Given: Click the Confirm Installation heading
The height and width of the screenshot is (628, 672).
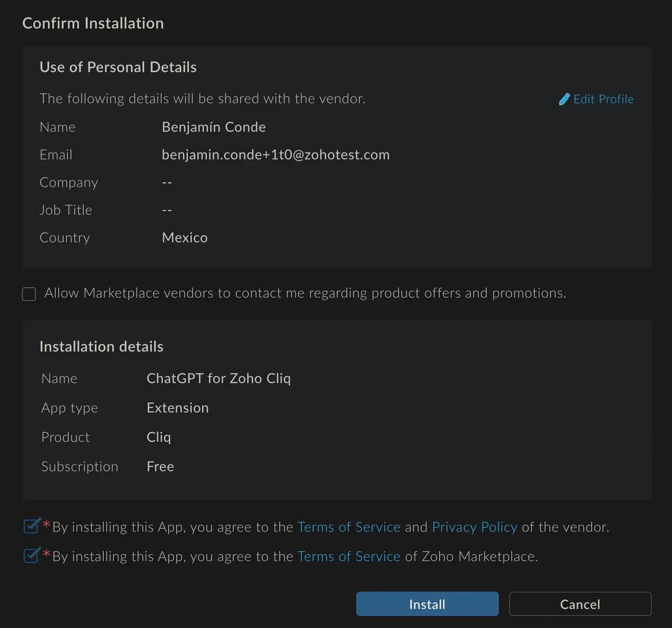Looking at the screenshot, I should 93,23.
